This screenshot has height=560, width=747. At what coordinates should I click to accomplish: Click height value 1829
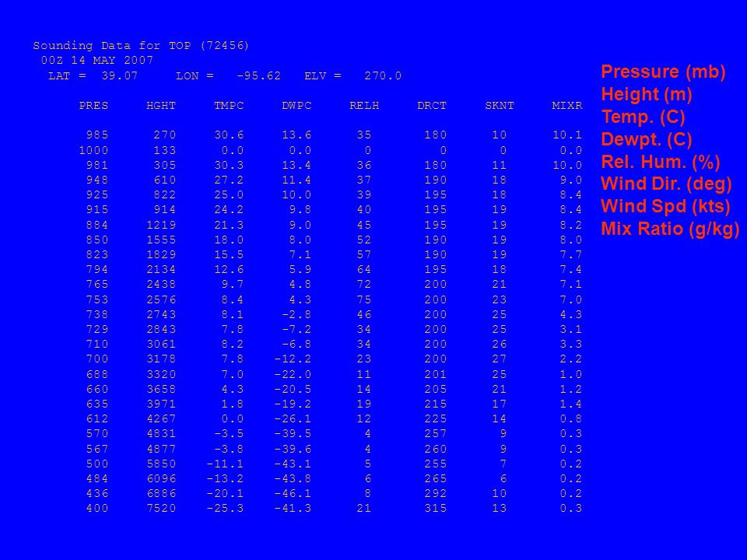(x=161, y=254)
